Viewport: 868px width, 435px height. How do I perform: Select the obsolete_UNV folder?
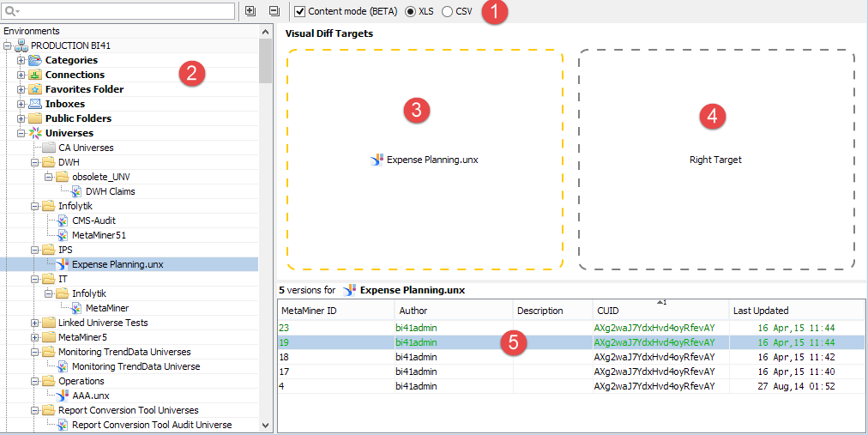101,177
